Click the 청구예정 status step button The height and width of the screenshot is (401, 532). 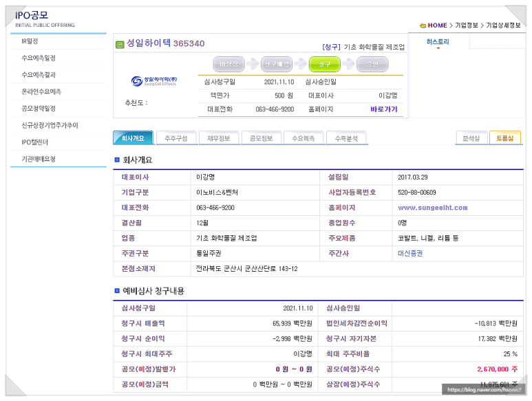click(x=277, y=64)
